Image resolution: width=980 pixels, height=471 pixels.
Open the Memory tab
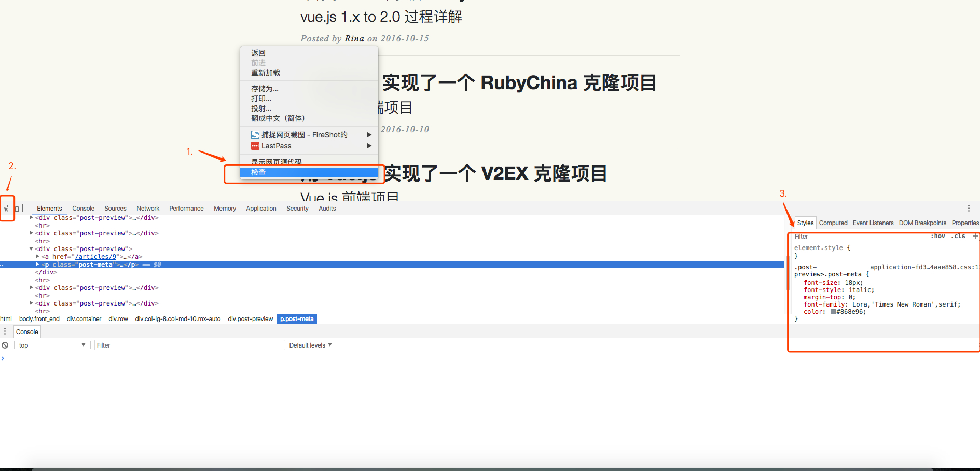[225, 209]
